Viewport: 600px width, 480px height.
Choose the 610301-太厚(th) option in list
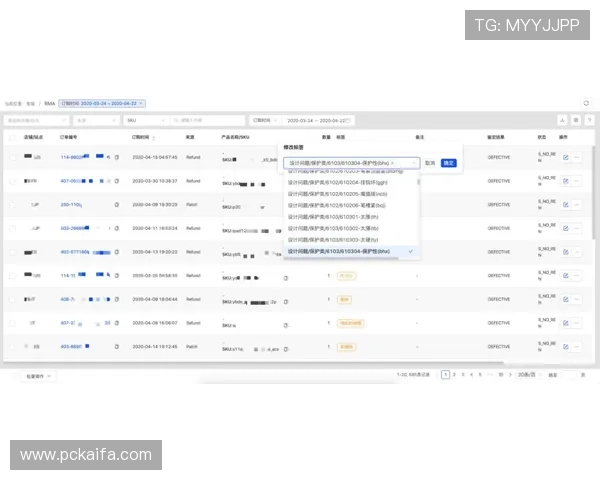[x=340, y=216]
